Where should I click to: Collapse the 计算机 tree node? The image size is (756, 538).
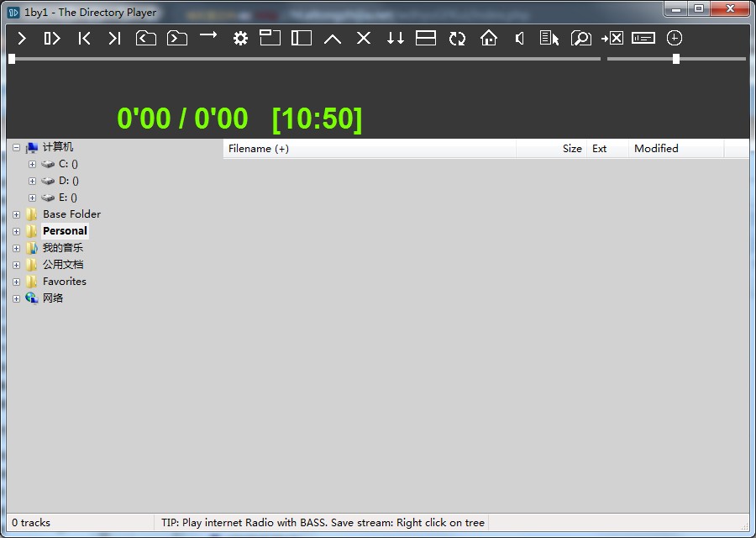(16, 148)
